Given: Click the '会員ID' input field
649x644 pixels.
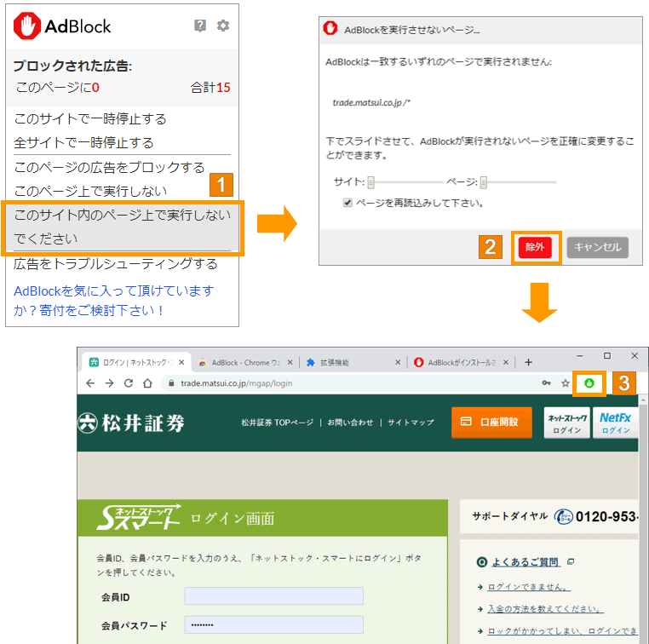Looking at the screenshot, I should point(274,596).
